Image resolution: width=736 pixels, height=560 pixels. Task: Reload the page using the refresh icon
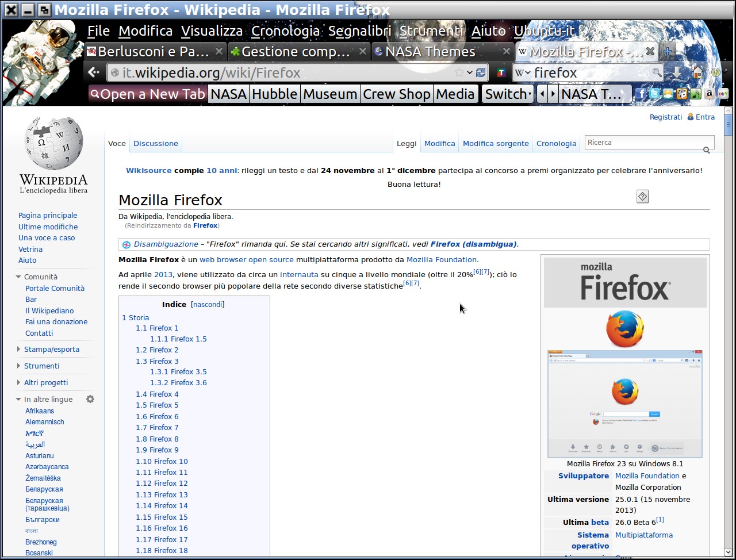pyautogui.click(x=481, y=72)
